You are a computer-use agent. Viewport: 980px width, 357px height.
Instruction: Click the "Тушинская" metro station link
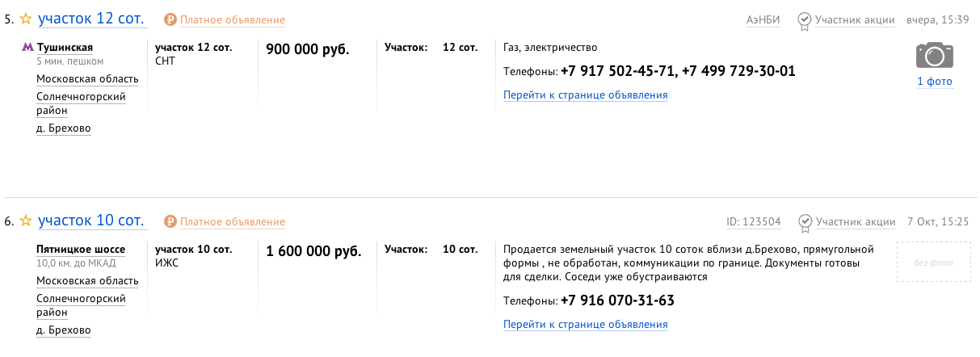(x=65, y=48)
